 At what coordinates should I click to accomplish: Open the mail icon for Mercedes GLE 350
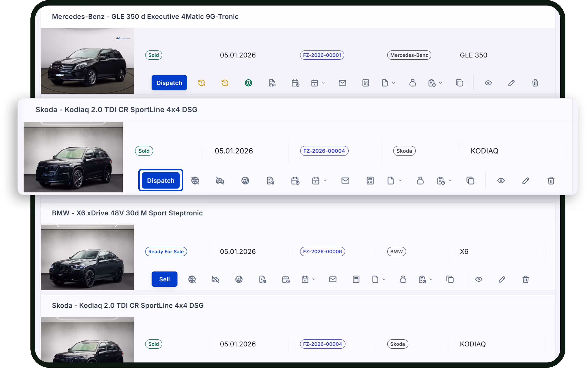(342, 83)
